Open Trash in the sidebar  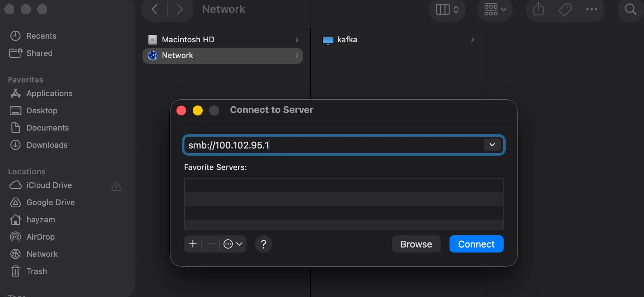click(29, 271)
